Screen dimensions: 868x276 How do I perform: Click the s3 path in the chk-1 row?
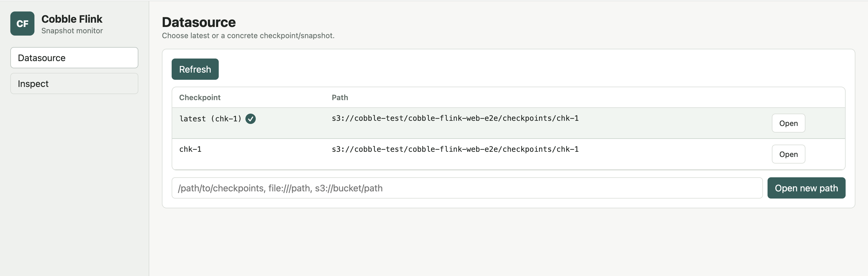tap(455, 149)
